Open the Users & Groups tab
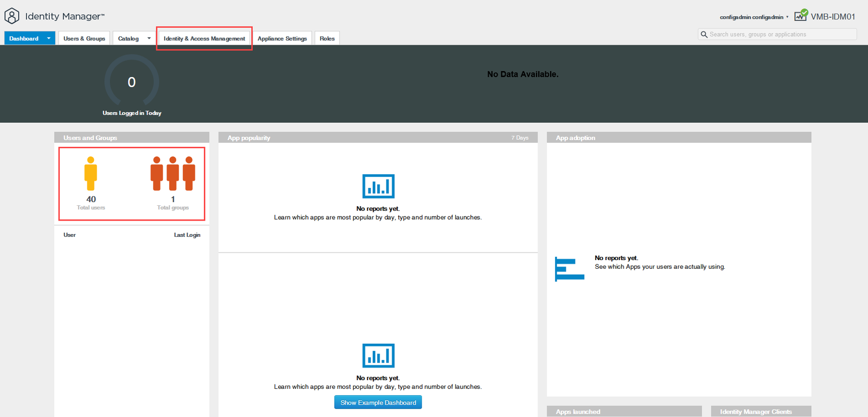 [84, 38]
